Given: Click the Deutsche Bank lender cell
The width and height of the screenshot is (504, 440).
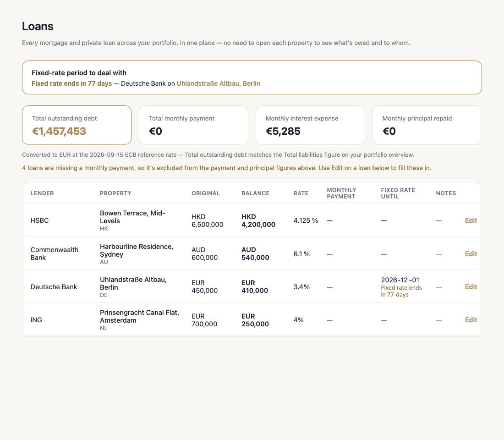Looking at the screenshot, I should point(54,287).
